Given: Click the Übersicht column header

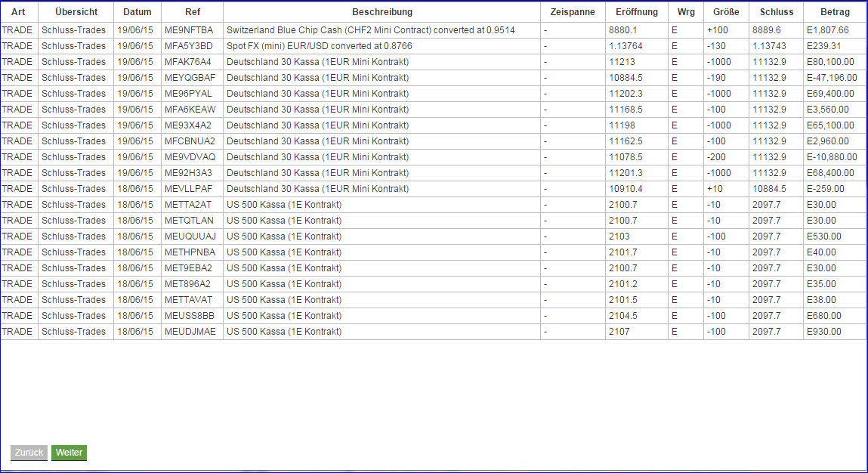Looking at the screenshot, I should (x=75, y=11).
